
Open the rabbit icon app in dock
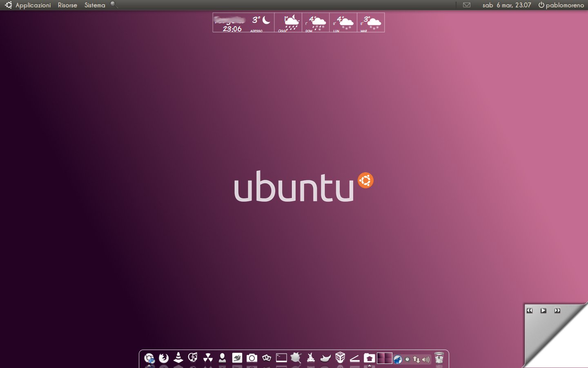click(x=311, y=358)
